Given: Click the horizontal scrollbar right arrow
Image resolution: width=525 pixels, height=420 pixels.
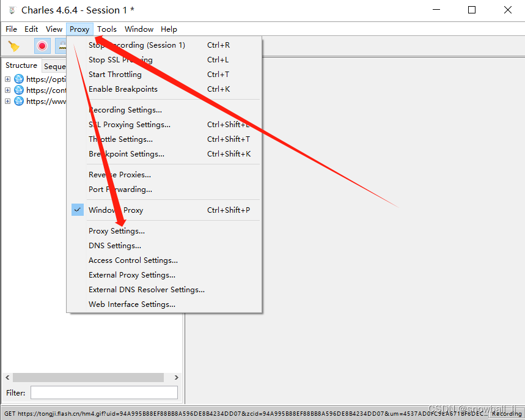Looking at the screenshot, I should click(177, 377).
